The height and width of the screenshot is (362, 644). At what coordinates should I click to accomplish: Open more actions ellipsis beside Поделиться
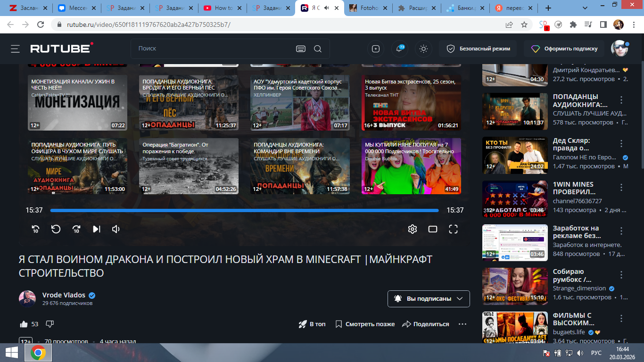pyautogui.click(x=462, y=324)
